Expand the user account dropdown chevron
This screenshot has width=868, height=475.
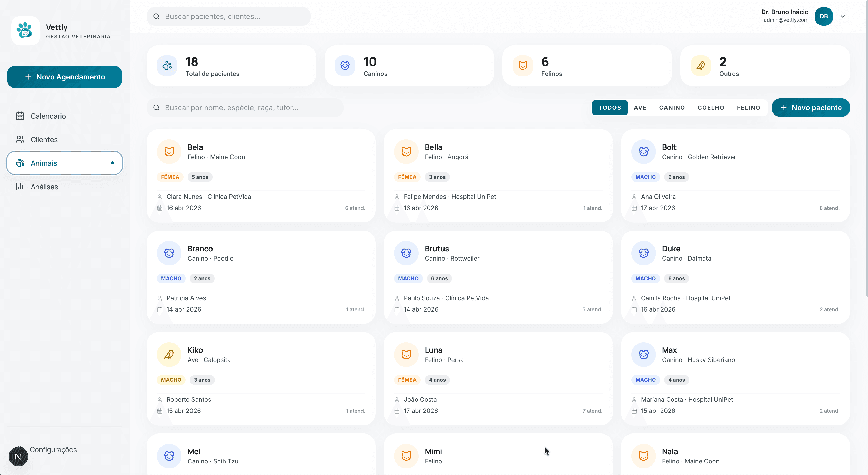pyautogui.click(x=842, y=16)
